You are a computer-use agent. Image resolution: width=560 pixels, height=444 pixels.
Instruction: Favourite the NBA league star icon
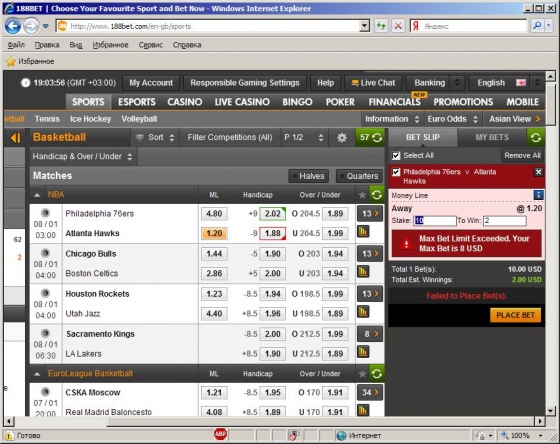362,195
